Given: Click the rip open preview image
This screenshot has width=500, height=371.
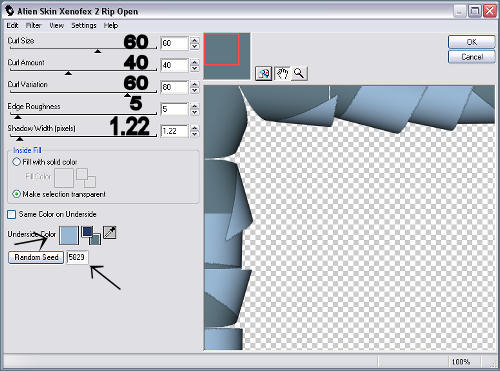Looking at the screenshot, I should pos(349,218).
